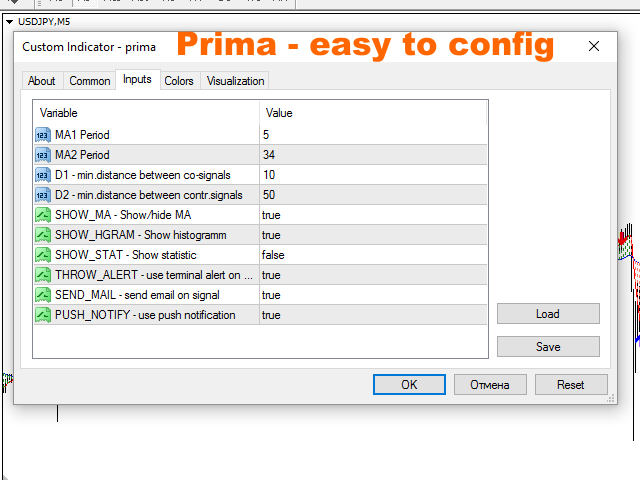This screenshot has height=480, width=640.
Task: Click the PUSH_NOTIFY boolean icon
Action: (43, 315)
